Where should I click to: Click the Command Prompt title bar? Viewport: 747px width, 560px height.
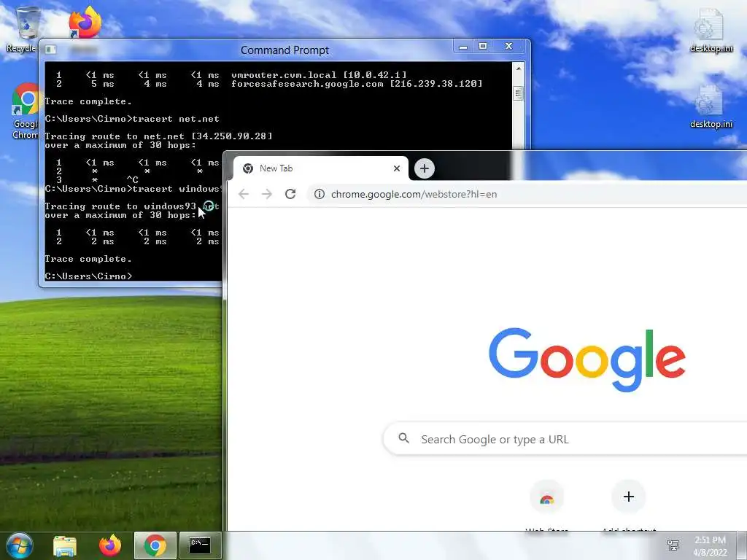285,50
